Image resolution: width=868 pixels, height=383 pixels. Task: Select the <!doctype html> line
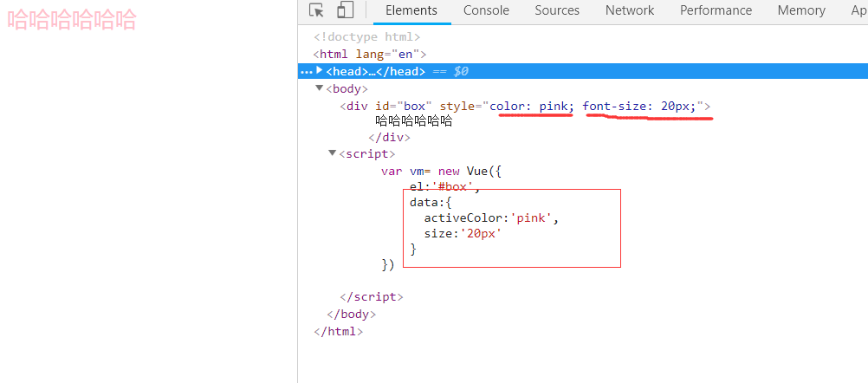click(367, 37)
